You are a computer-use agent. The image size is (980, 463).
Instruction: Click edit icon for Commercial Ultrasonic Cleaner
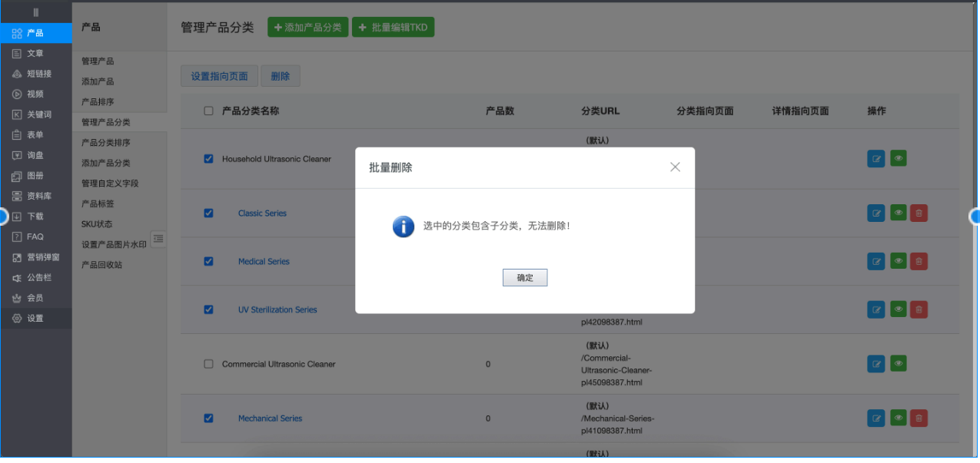coord(875,364)
